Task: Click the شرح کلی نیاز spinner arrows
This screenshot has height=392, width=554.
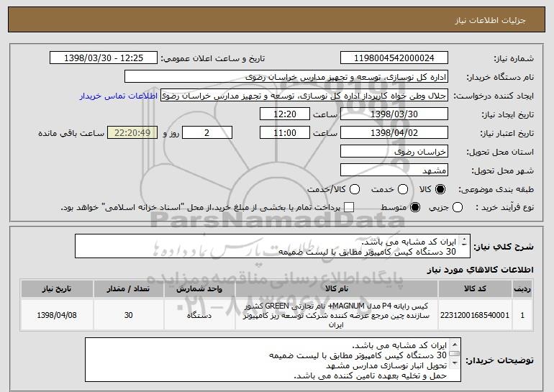Action: 464,241
